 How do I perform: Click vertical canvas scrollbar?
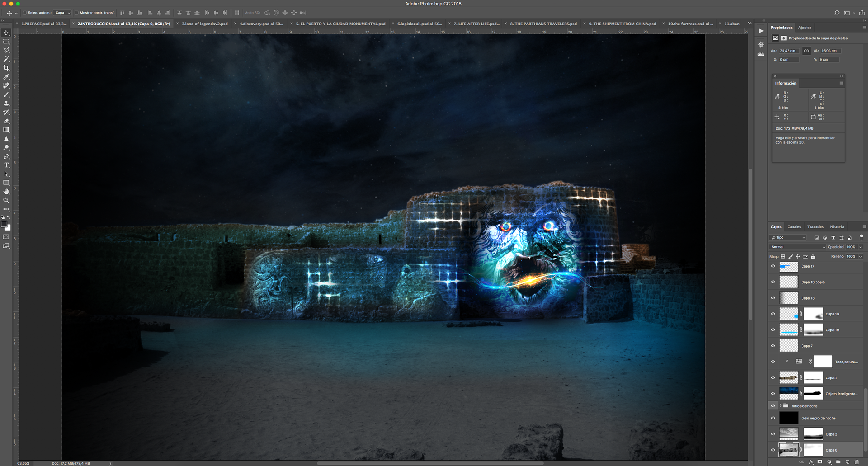click(750, 244)
